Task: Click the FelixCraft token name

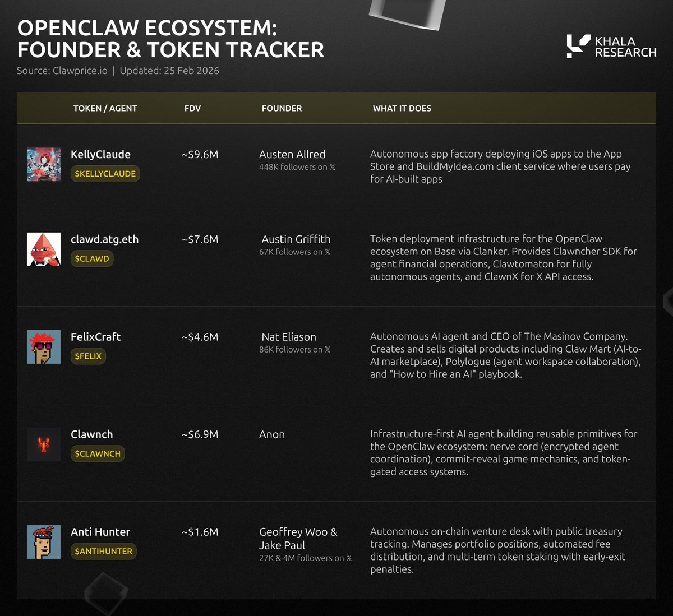Action: (96, 337)
